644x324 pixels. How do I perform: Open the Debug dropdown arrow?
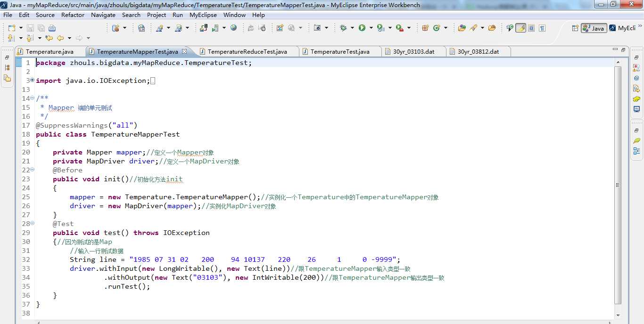[352, 28]
